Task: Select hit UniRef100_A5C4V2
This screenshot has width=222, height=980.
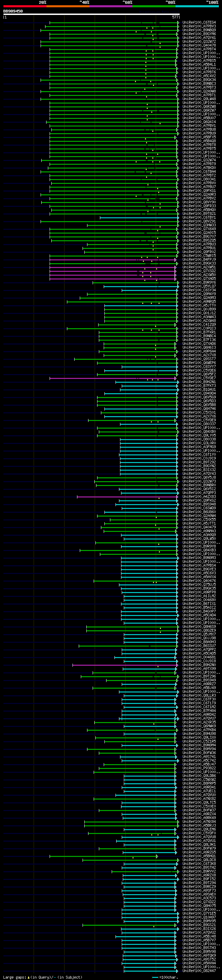Action: (x=199, y=76)
